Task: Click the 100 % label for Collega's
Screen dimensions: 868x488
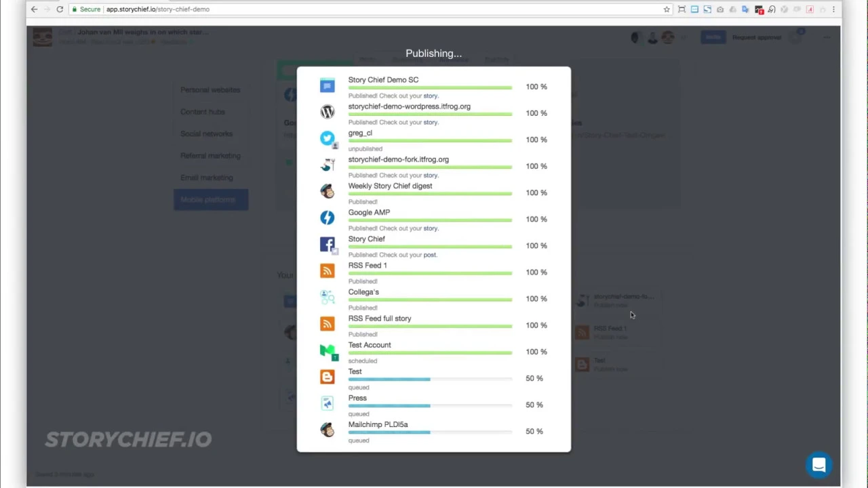Action: [x=536, y=299]
